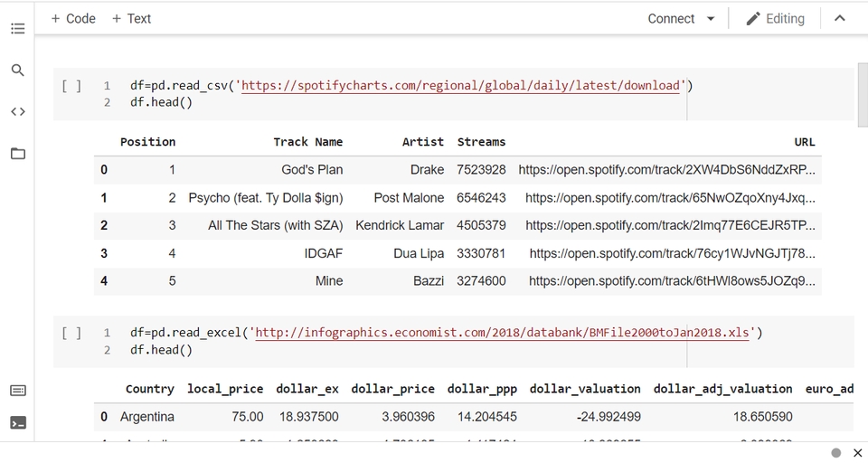The width and height of the screenshot is (868, 463).
Task: Select the streams value 6546243
Action: click(x=481, y=198)
